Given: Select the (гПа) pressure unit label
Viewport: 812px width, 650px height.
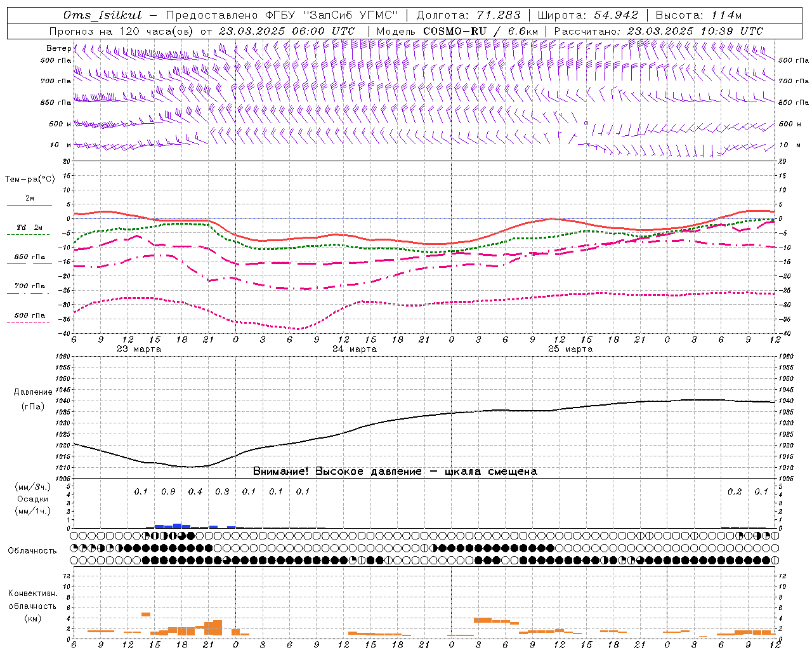Looking at the screenshot, I should coord(33,406).
